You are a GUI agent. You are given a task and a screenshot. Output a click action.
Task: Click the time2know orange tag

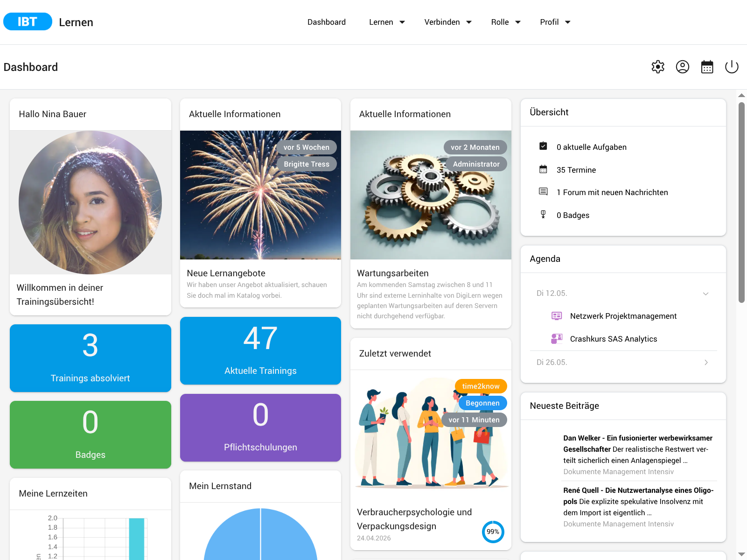pyautogui.click(x=481, y=386)
